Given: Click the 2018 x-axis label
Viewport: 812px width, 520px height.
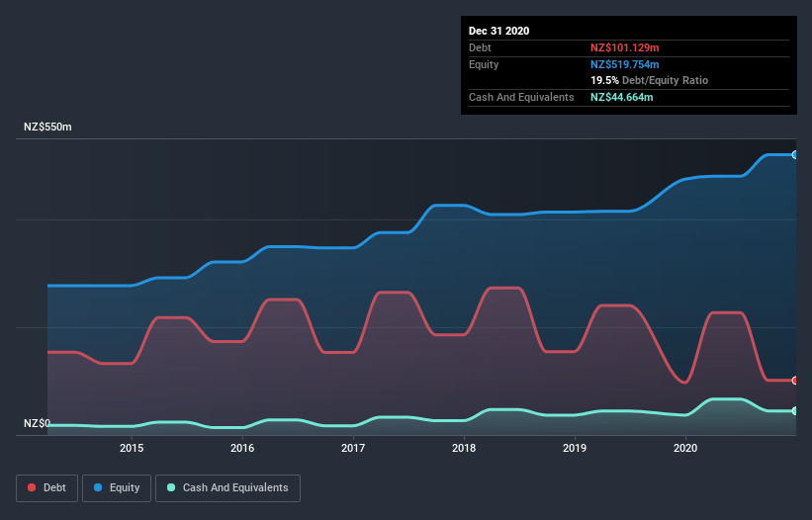Looking at the screenshot, I should tap(464, 448).
